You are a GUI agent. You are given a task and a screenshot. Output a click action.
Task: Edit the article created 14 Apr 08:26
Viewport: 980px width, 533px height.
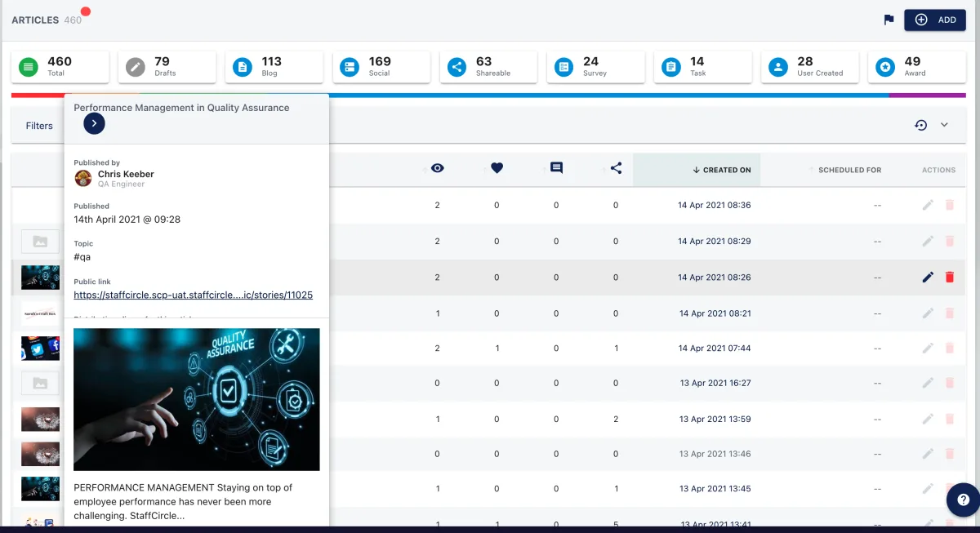tap(928, 278)
